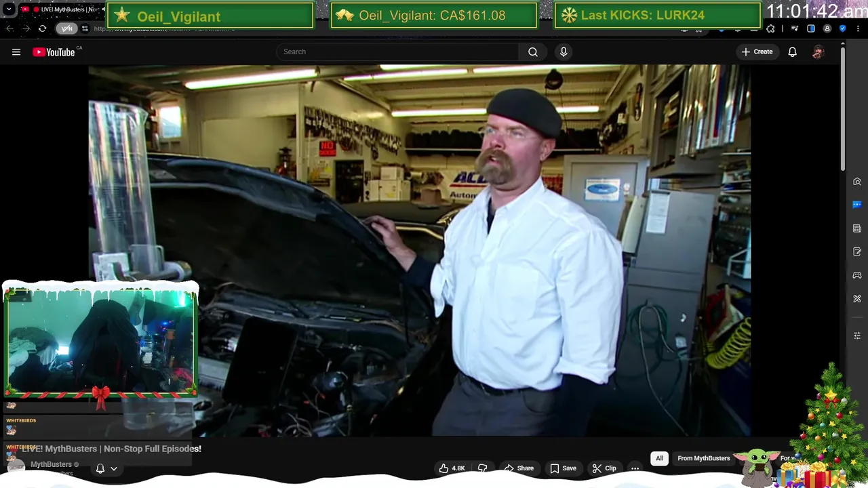Start voice search with the microphone
This screenshot has height=488, width=868.
(564, 52)
